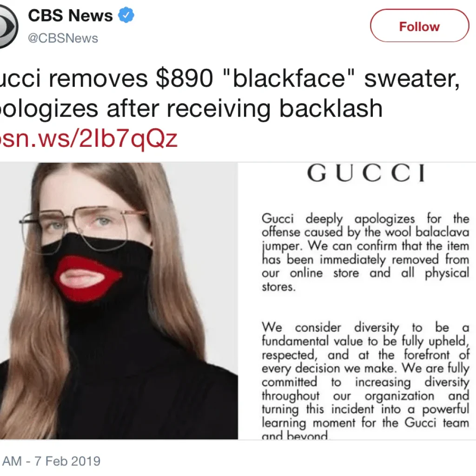Image resolution: width=476 pixels, height=476 pixels.
Task: Open the cbsn.ws/2Ib7qQz link
Action: tap(89, 139)
